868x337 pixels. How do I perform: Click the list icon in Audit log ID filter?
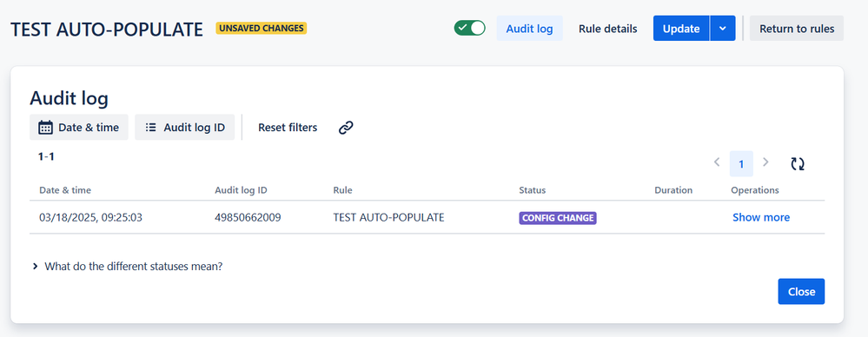pos(150,128)
